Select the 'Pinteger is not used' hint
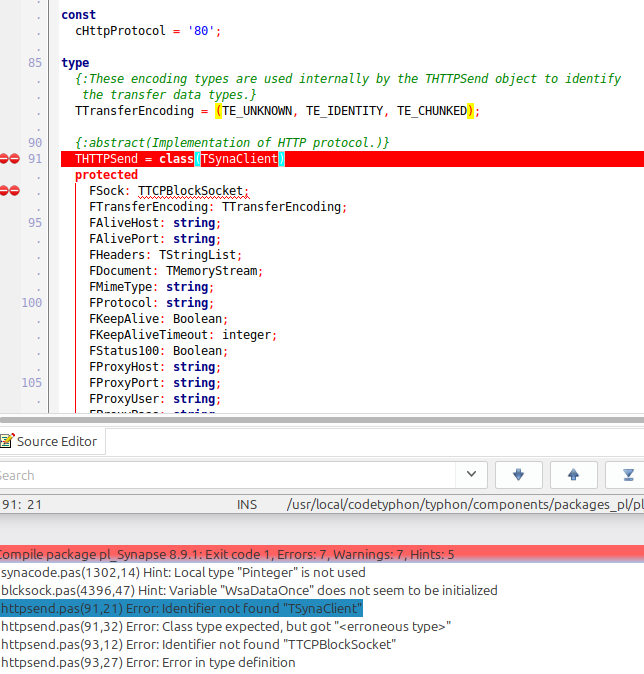644x674 pixels. point(183,572)
